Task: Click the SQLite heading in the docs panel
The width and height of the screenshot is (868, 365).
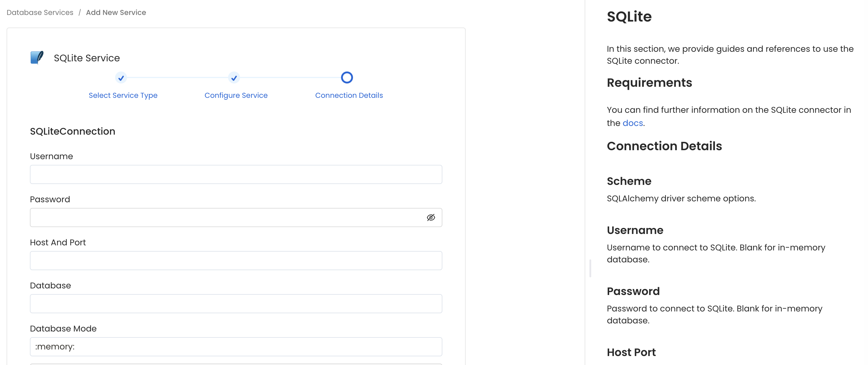Action: click(x=629, y=16)
